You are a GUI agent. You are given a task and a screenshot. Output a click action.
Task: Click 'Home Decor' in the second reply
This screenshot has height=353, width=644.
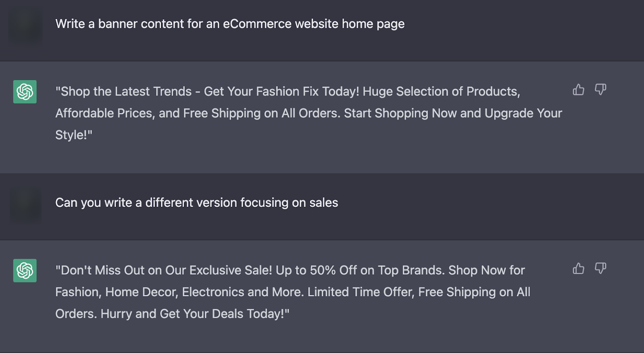pos(141,292)
